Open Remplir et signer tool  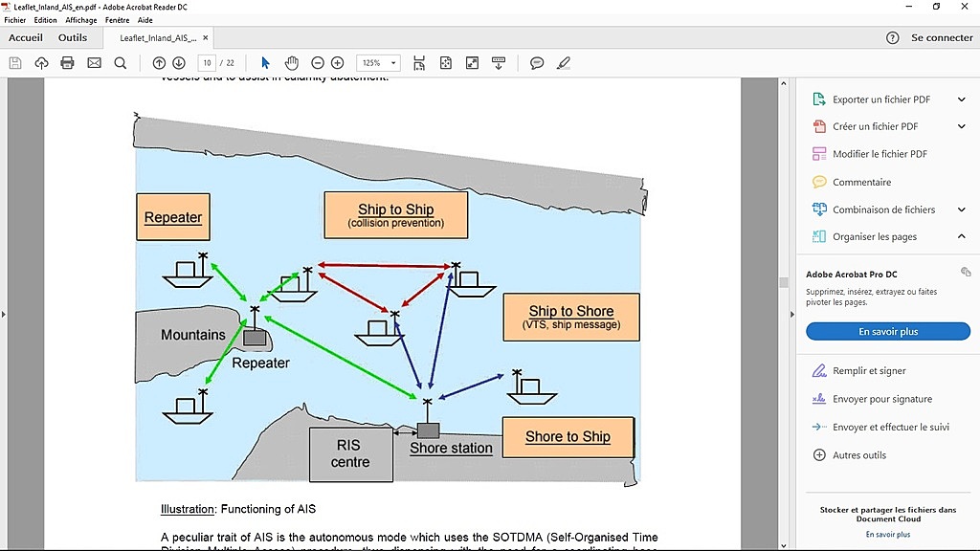pos(869,370)
